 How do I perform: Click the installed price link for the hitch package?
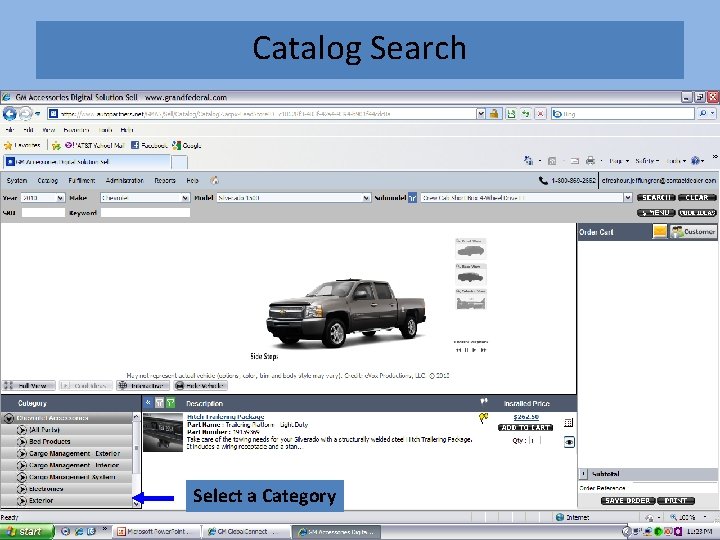[526, 416]
